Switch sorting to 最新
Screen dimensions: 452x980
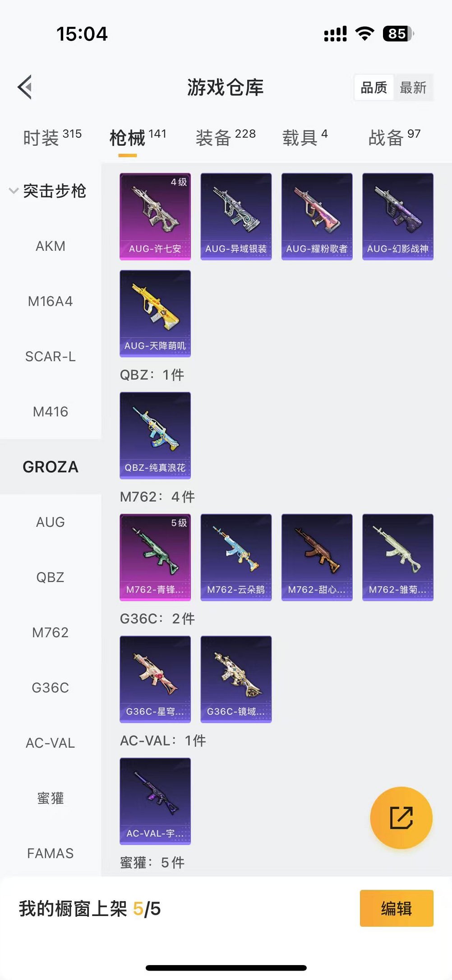click(x=413, y=87)
